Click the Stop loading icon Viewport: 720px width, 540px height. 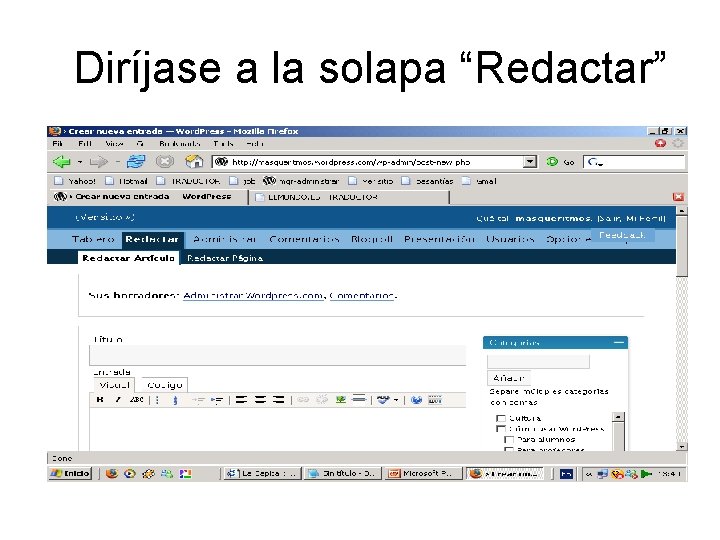coord(165,162)
